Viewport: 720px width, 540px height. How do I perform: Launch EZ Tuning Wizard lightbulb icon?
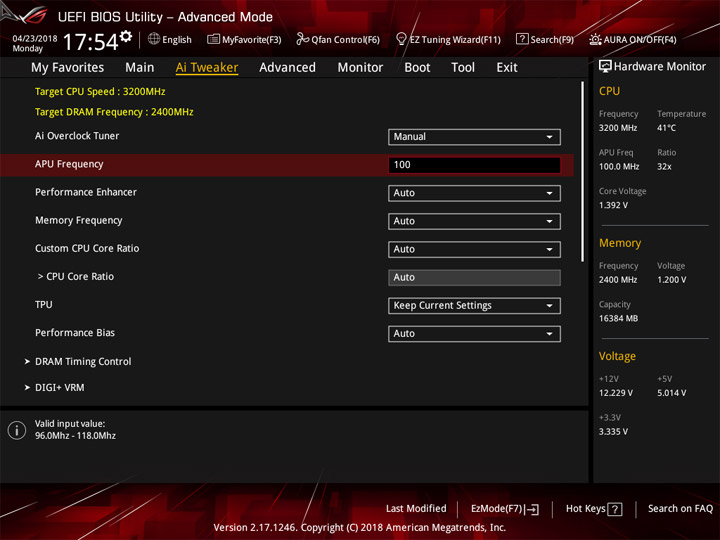(x=401, y=39)
